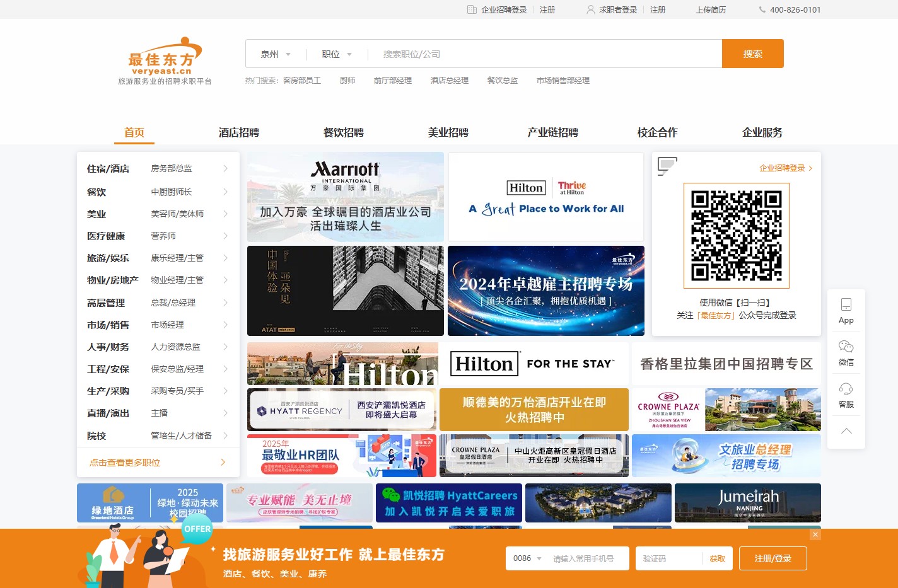Click the 请输入常用手机号 phone input

(x=587, y=558)
